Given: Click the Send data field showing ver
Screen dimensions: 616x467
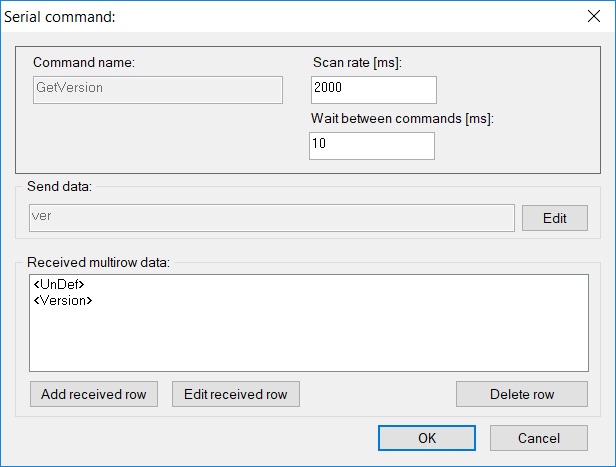Looking at the screenshot, I should (272, 218).
